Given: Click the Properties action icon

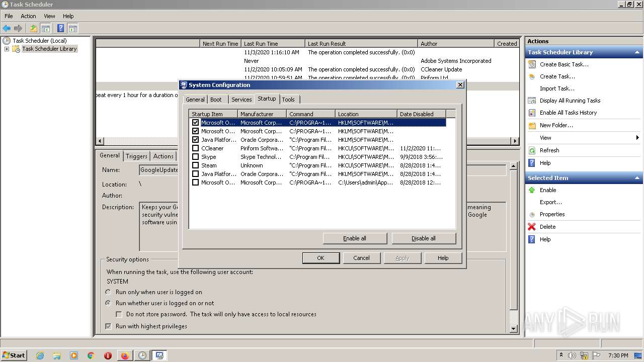Looking at the screenshot, I should pos(532,214).
